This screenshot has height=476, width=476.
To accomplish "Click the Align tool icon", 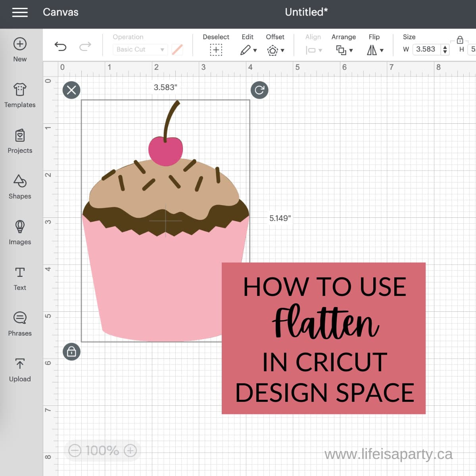I will (x=311, y=50).
